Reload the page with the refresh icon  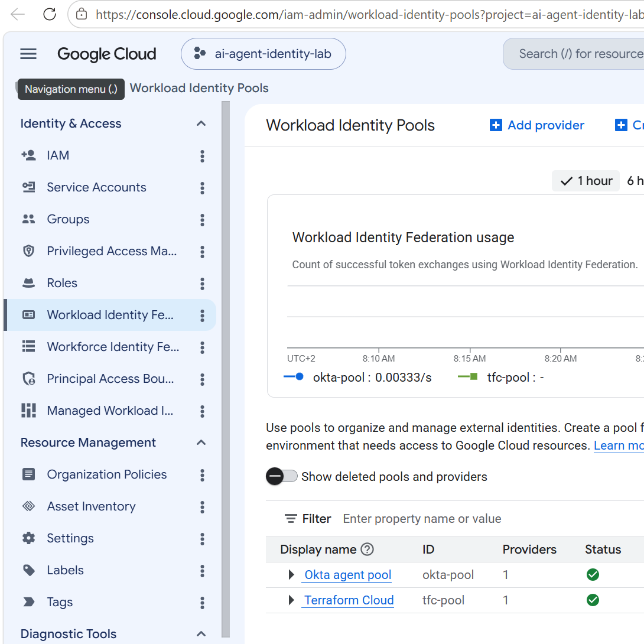50,14
